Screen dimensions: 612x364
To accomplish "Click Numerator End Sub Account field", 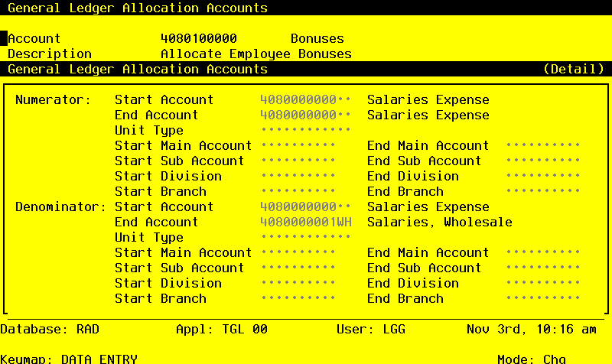I will click(543, 161).
